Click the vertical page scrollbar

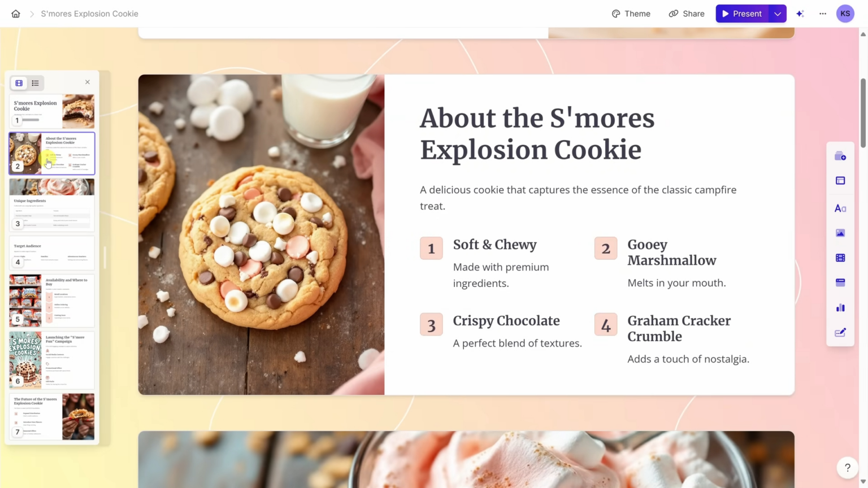(x=863, y=113)
